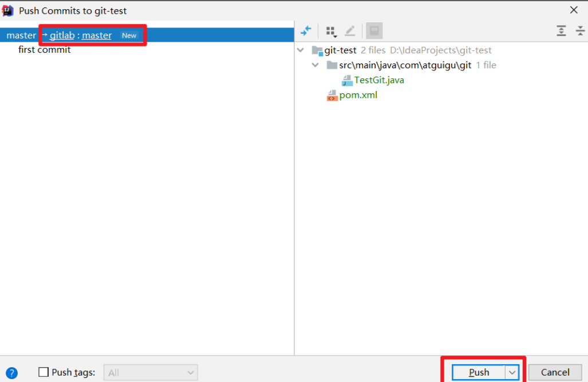Image resolution: width=588 pixels, height=382 pixels.
Task: Close the Push Commits dialog
Action: click(x=574, y=10)
